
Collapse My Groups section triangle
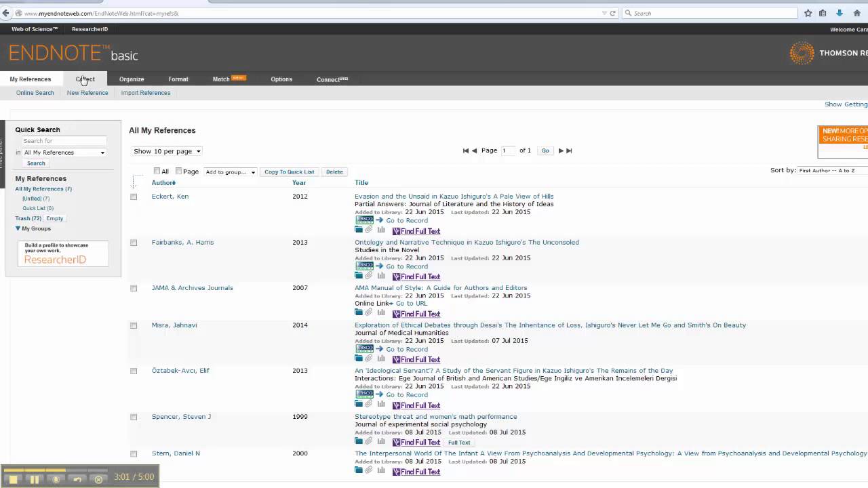[18, 228]
